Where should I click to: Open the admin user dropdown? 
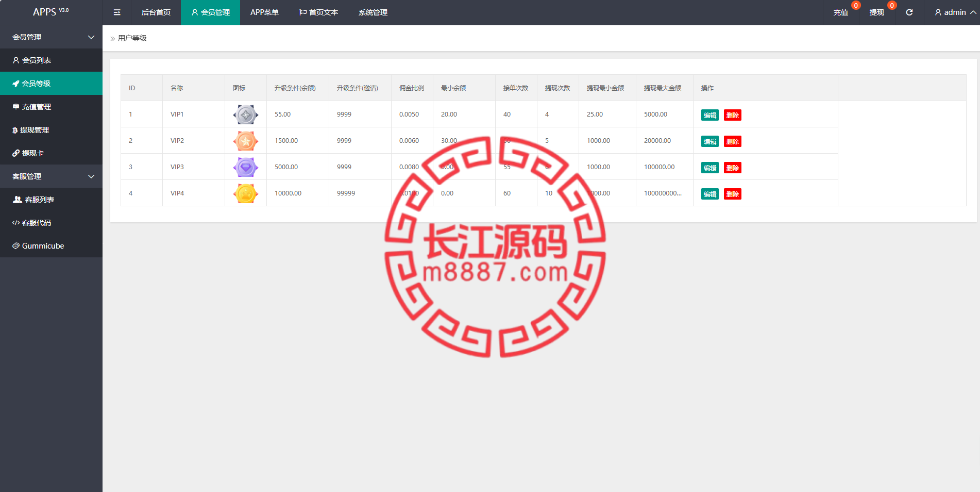[955, 12]
